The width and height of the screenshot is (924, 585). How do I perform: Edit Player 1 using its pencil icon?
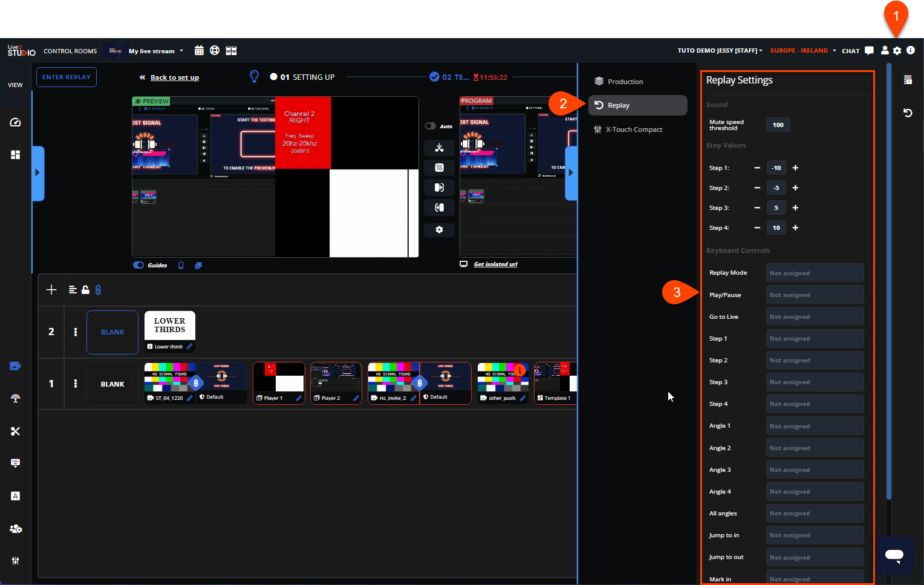(x=298, y=398)
